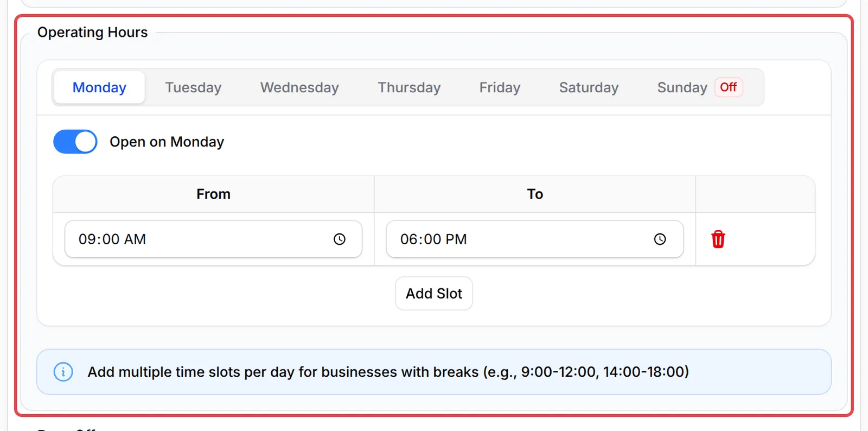The height and width of the screenshot is (431, 868).
Task: Open the Friday tab
Action: [x=500, y=87]
